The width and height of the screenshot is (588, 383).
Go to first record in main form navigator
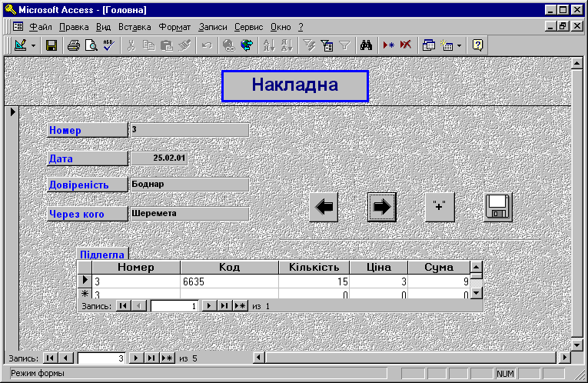point(50,358)
